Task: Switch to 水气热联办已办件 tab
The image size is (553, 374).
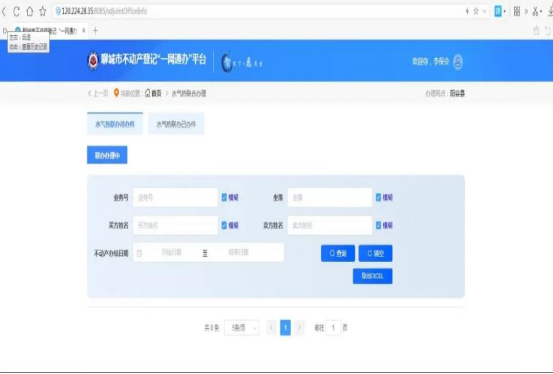Action: (176, 124)
